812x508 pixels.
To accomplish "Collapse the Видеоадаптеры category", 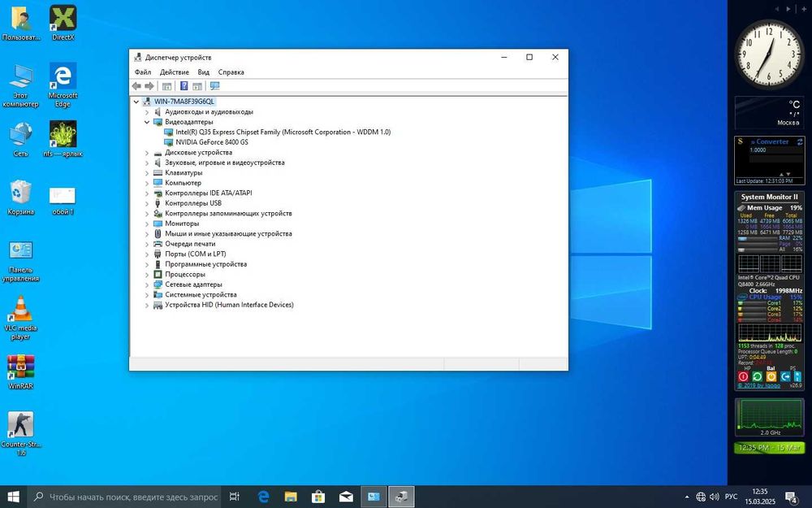I will click(x=147, y=122).
